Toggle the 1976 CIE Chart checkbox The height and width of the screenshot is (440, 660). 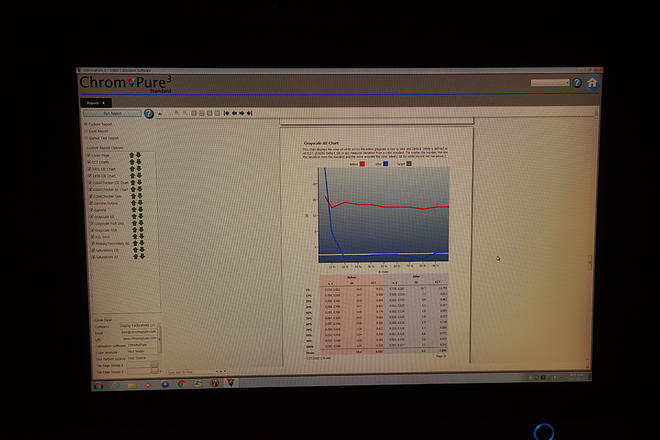point(90,176)
